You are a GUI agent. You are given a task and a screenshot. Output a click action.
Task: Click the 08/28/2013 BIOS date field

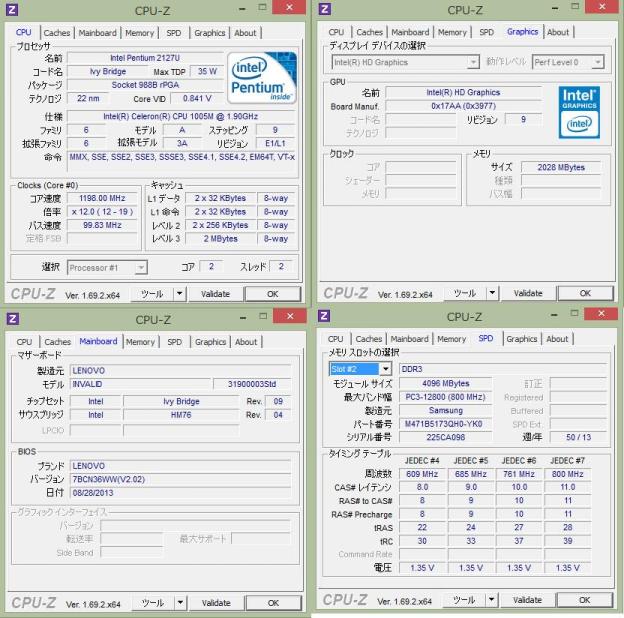pyautogui.click(x=180, y=493)
